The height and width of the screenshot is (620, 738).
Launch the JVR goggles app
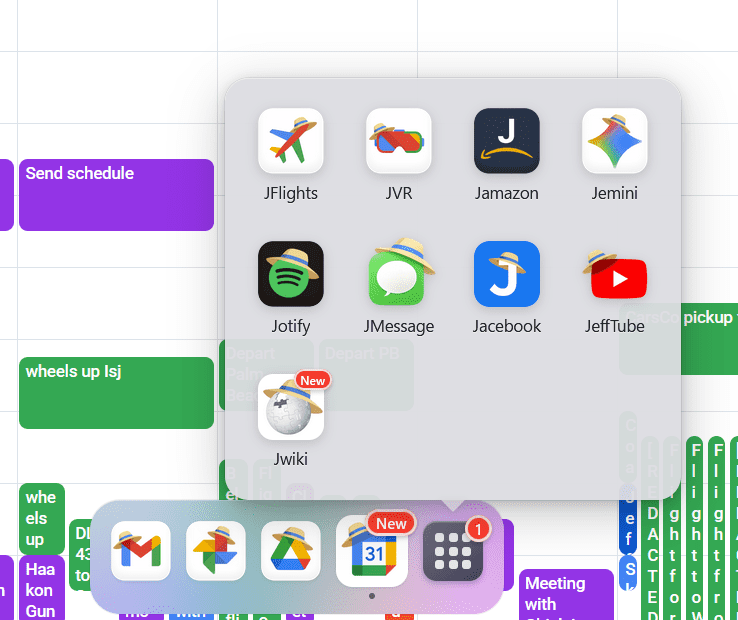pyautogui.click(x=399, y=141)
